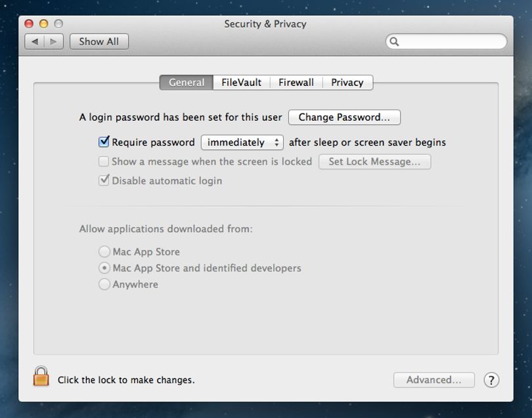
Task: Open the Privacy tab
Action: pos(347,83)
